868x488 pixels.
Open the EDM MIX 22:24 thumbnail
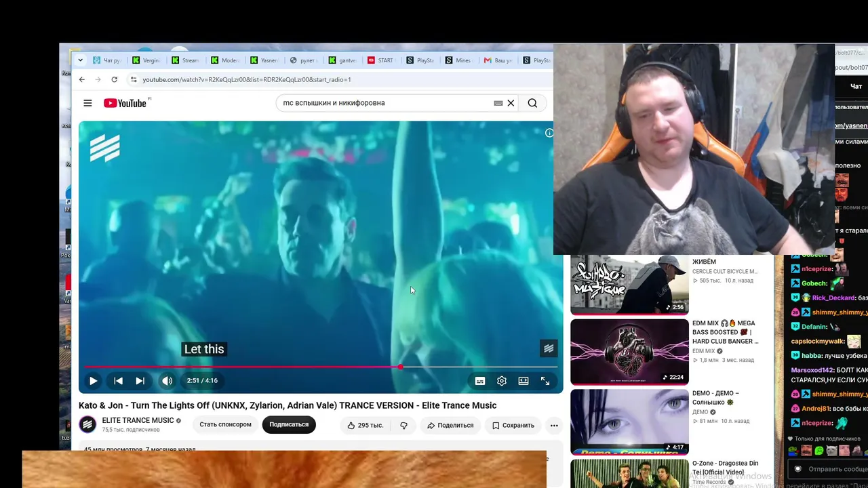pyautogui.click(x=629, y=352)
